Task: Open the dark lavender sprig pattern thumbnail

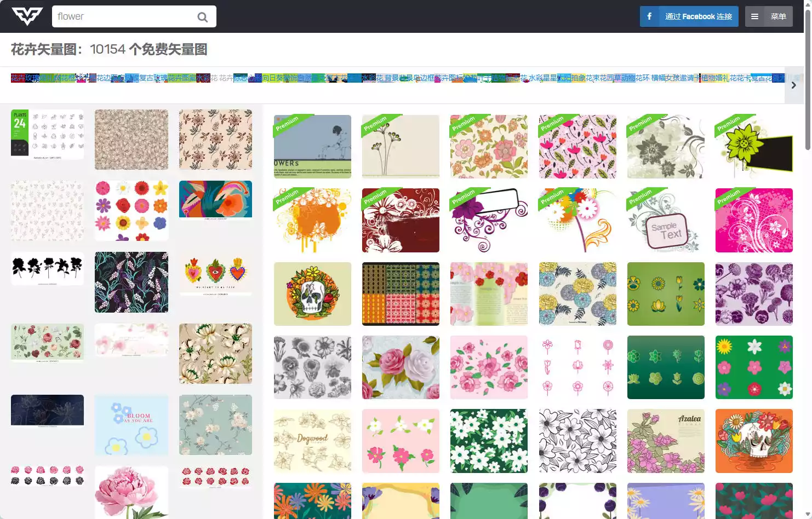Action: point(131,282)
